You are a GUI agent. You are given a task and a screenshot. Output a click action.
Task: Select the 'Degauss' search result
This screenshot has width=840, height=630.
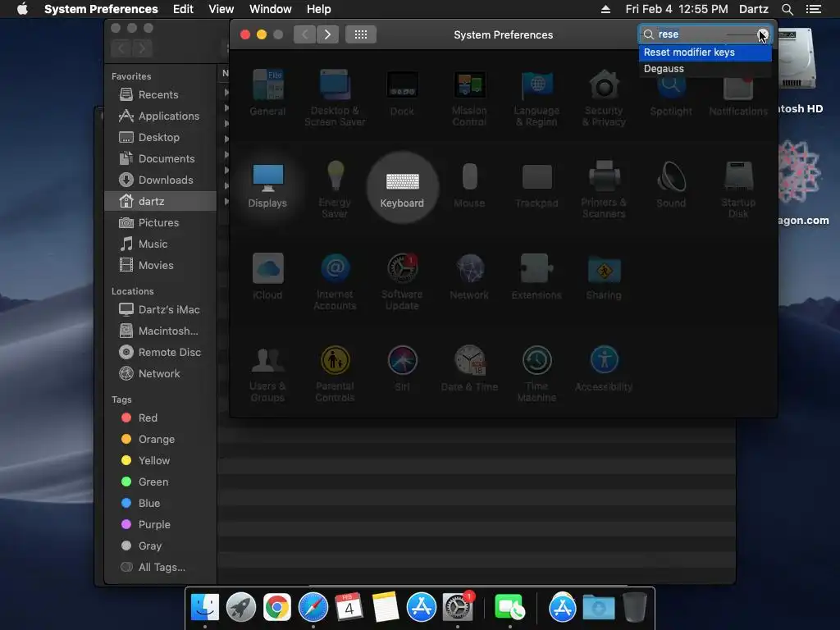click(705, 69)
